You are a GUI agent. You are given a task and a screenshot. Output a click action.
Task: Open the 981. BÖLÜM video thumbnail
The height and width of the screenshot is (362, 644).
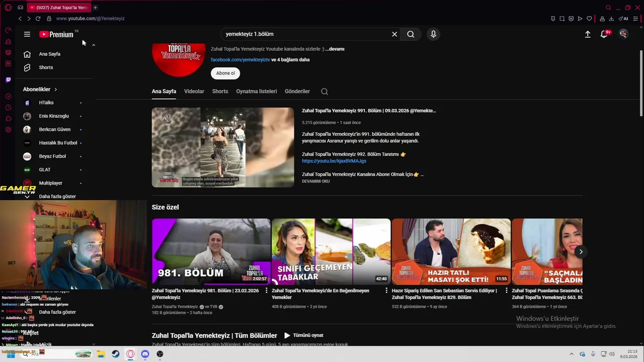tap(211, 251)
